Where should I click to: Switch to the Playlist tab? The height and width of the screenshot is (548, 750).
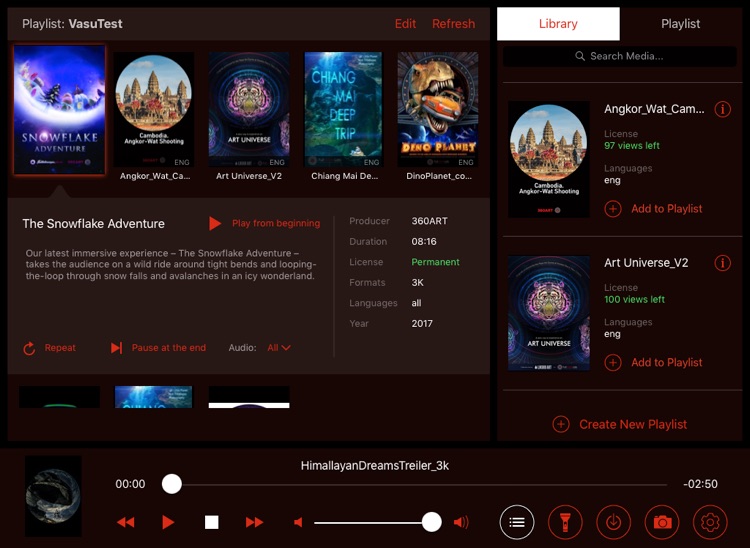pos(681,24)
